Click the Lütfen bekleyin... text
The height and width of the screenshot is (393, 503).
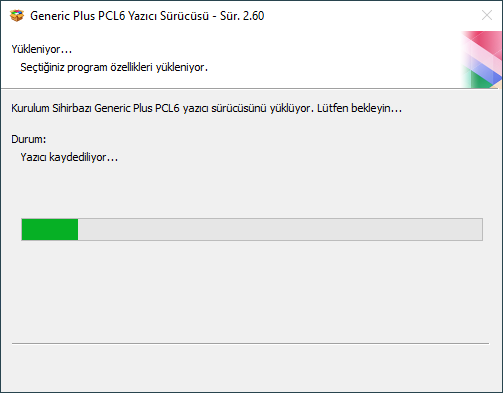tap(359, 108)
